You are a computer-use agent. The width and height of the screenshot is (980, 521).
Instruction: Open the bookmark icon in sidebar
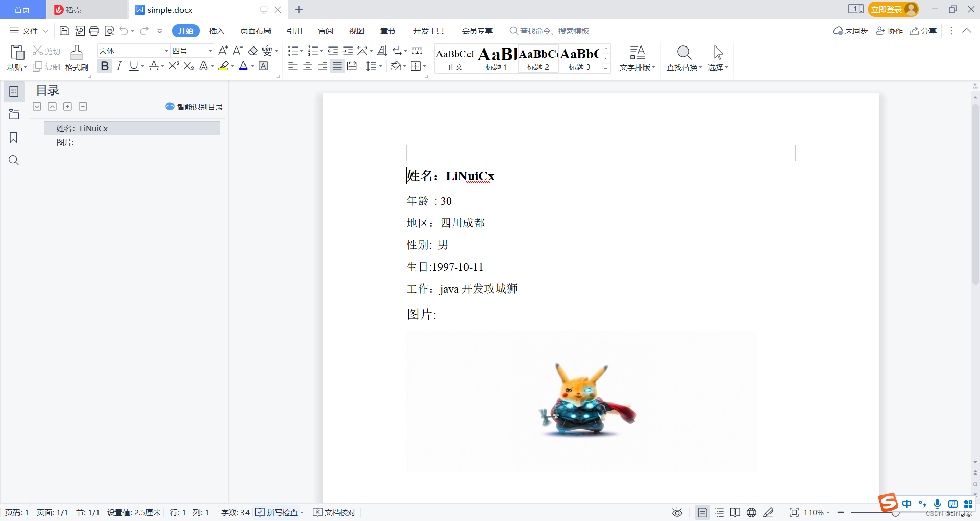pyautogui.click(x=14, y=137)
